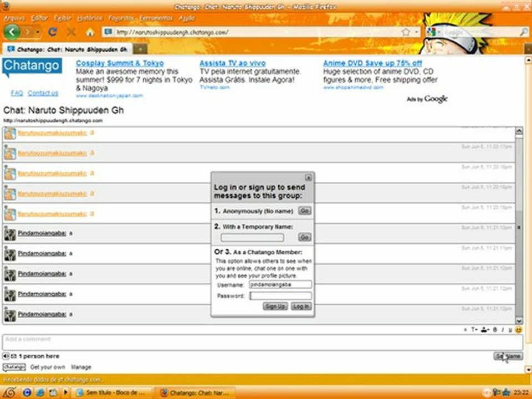Open the Ferramentas menu

click(156, 18)
